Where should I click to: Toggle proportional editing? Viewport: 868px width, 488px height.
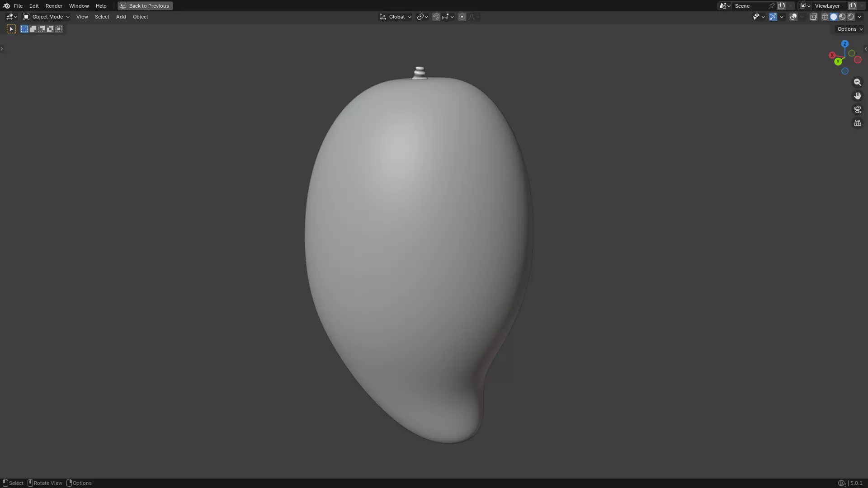pos(462,17)
